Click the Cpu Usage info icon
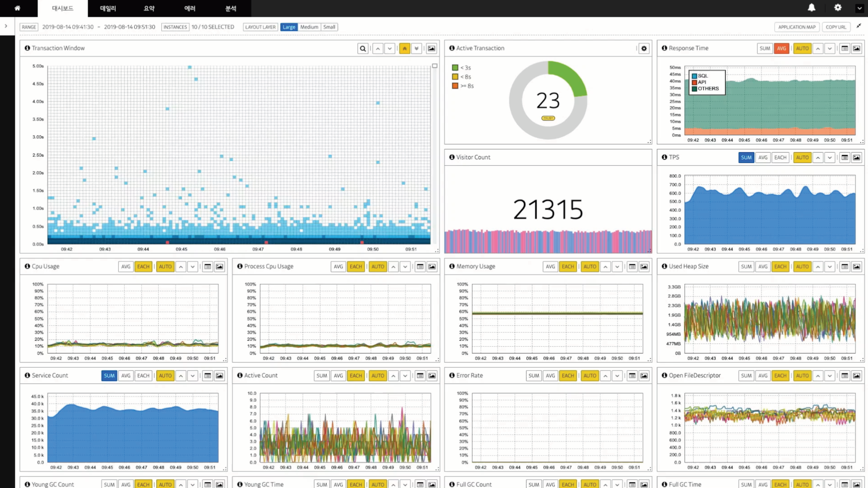 (x=27, y=266)
